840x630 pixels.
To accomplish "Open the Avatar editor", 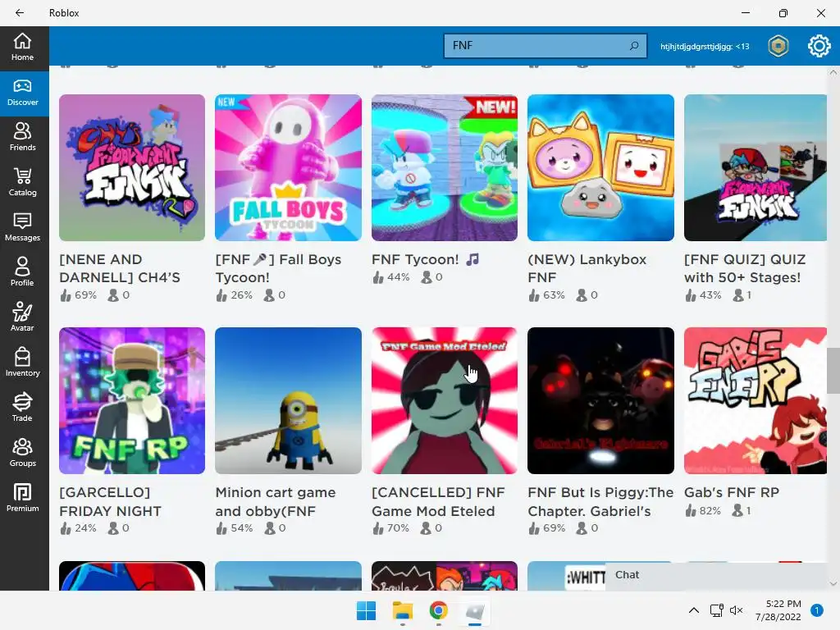I will coord(22,317).
